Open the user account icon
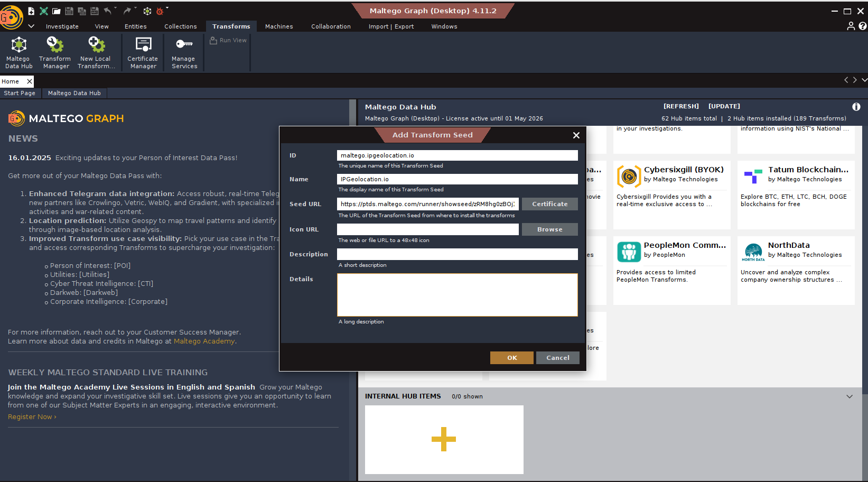The height and width of the screenshot is (482, 868). pyautogui.click(x=851, y=26)
